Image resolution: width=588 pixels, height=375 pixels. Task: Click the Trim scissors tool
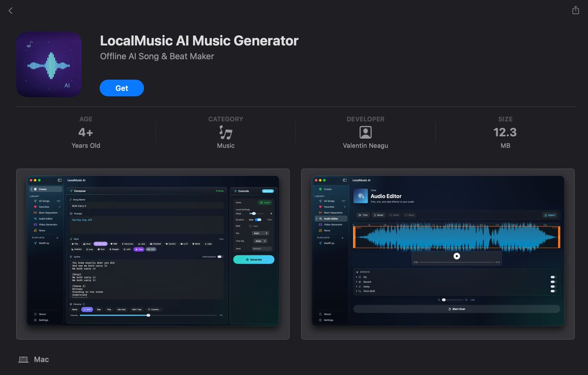[x=363, y=215]
